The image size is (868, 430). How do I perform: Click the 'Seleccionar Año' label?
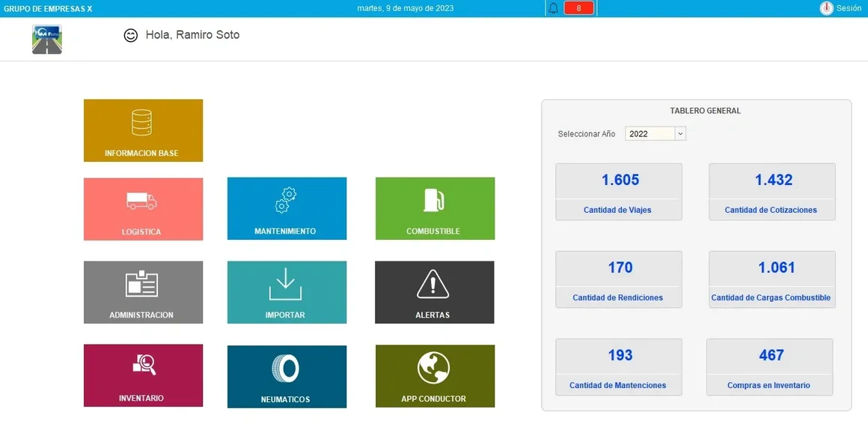(587, 134)
